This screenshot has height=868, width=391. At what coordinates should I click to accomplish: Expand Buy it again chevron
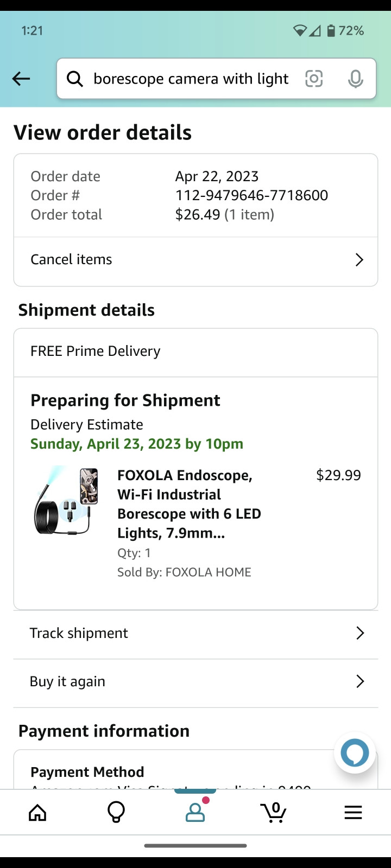pos(360,681)
